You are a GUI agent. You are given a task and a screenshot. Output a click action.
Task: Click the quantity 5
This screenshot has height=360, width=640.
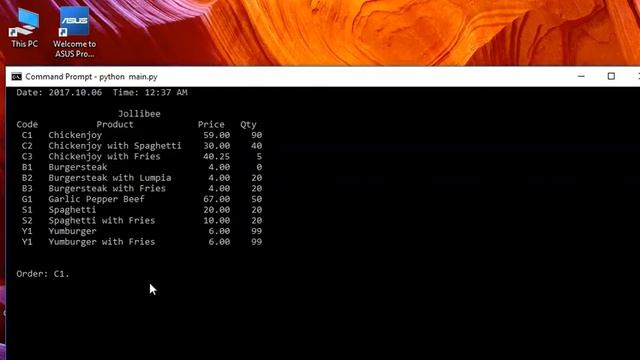[259, 156]
